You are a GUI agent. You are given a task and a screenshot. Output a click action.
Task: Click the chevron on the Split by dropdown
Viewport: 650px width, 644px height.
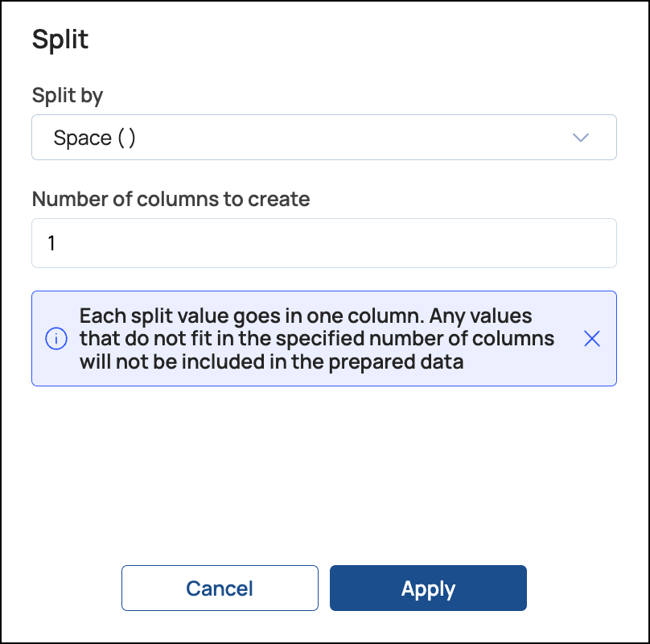[580, 138]
